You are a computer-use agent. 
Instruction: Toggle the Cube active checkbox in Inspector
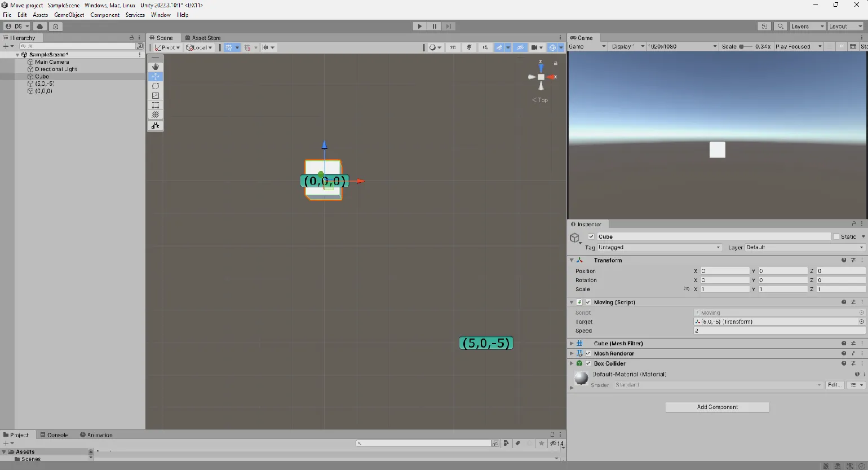(x=591, y=237)
